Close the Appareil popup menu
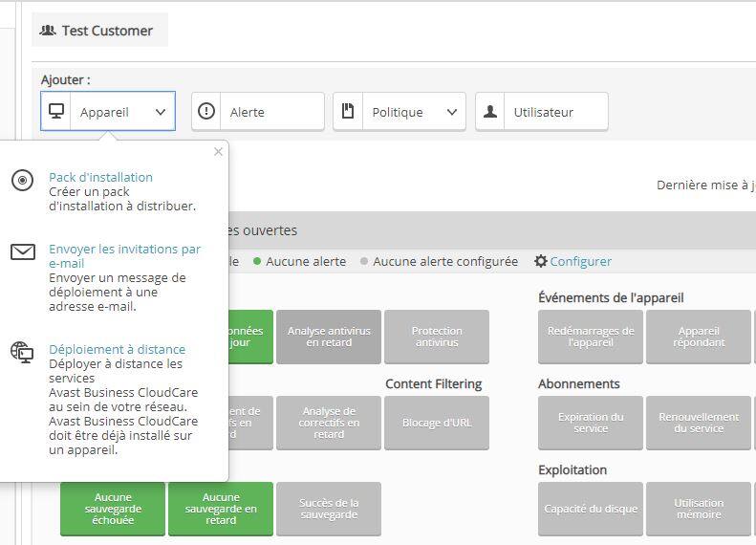The width and height of the screenshot is (756, 545). [x=218, y=151]
